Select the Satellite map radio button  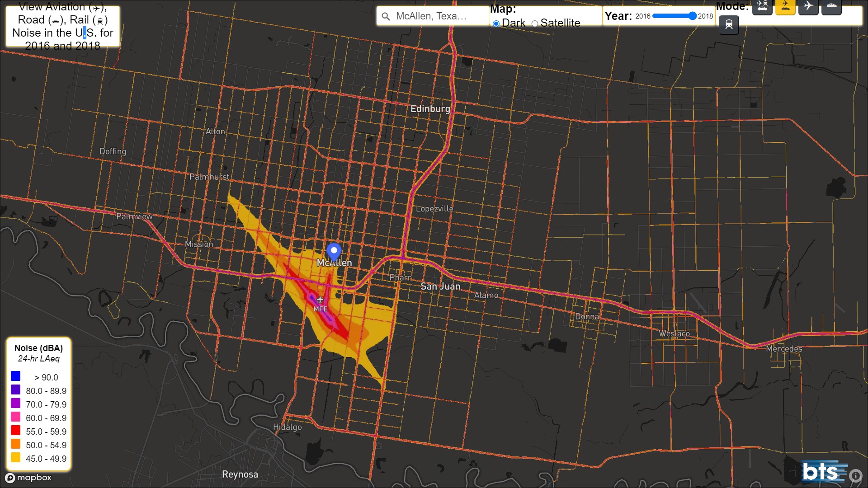coord(535,23)
